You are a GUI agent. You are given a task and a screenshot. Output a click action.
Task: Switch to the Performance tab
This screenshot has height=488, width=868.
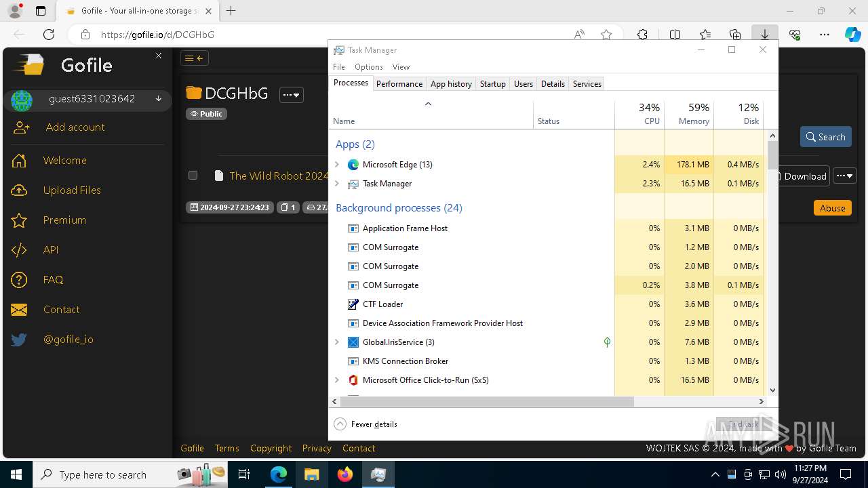[x=399, y=84]
